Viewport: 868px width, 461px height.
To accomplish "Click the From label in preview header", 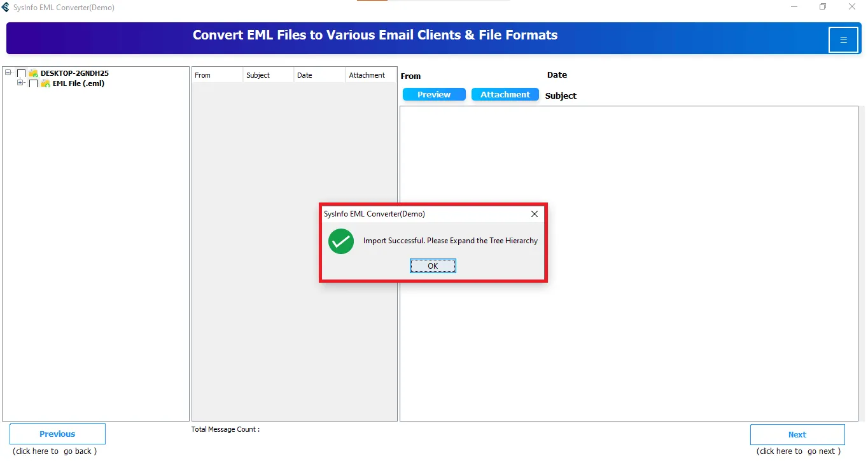I will (x=410, y=76).
